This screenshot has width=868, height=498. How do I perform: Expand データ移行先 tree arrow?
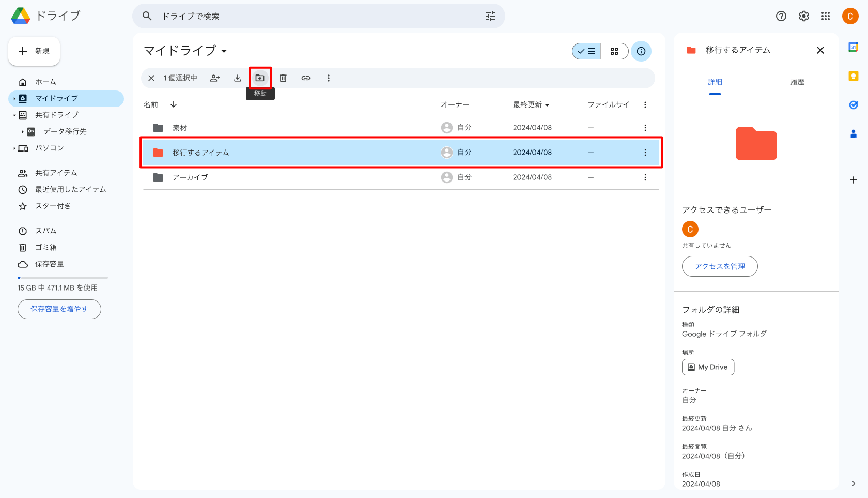[x=23, y=132]
